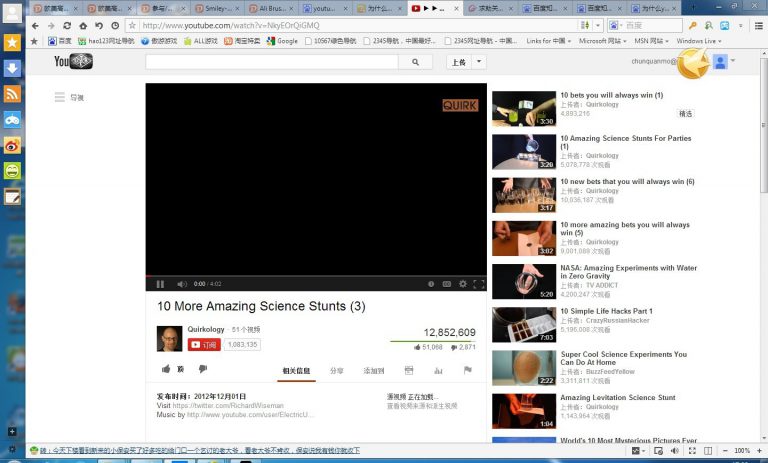Subscribe to Quirkology with the red 订阅 button
768x463 pixels.
coord(203,344)
